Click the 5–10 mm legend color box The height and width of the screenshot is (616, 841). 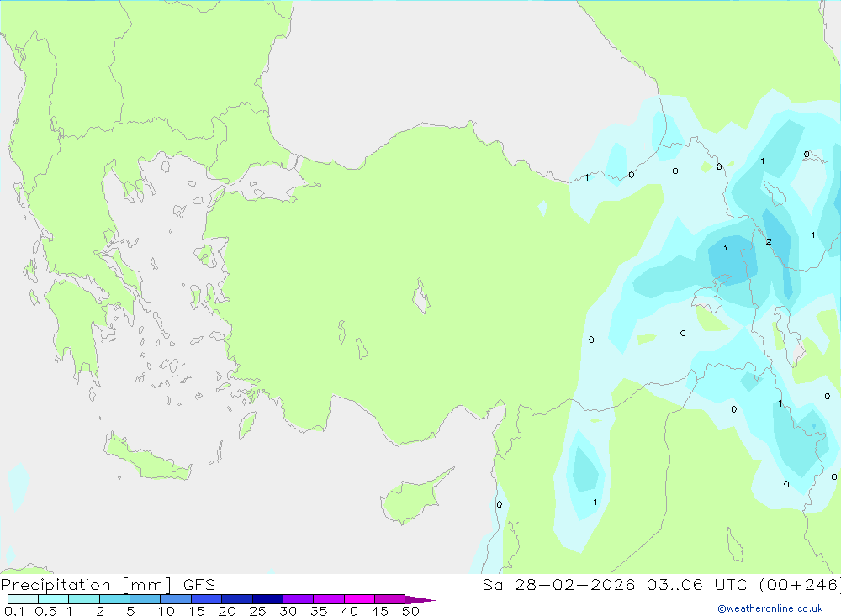[145, 599]
